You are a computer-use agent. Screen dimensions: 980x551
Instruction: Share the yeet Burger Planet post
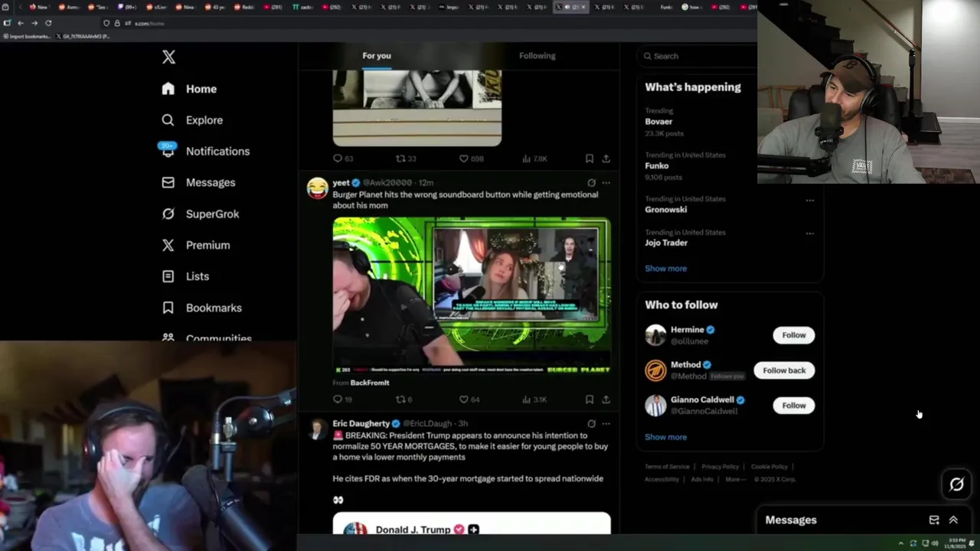pos(606,399)
